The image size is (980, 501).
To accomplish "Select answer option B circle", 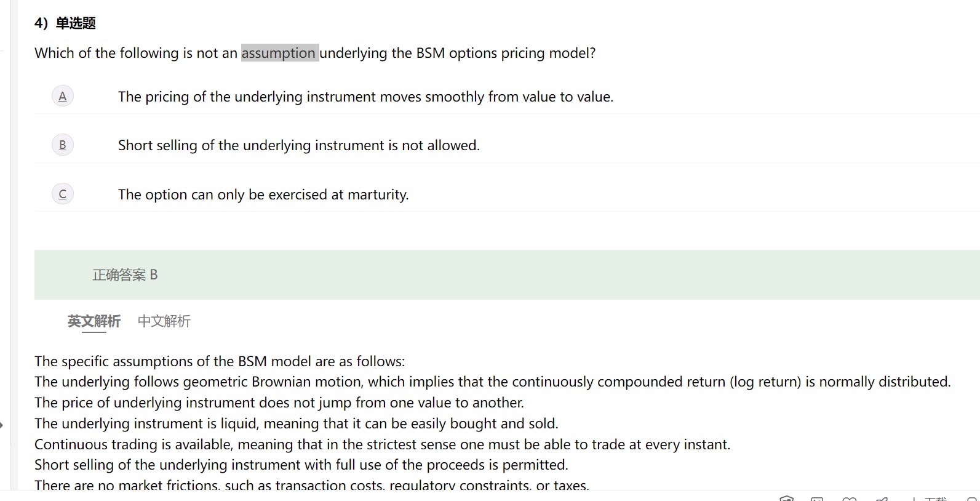I will click(63, 145).
